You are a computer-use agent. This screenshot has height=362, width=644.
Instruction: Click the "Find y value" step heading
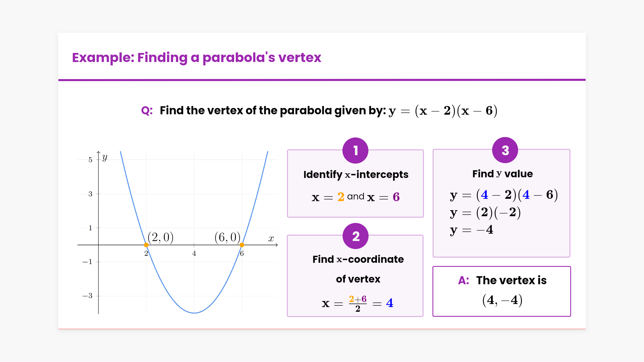click(502, 174)
